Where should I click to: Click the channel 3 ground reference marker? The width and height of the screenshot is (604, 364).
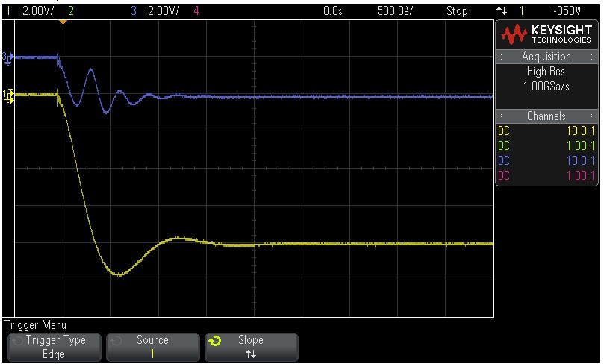pyautogui.click(x=7, y=58)
